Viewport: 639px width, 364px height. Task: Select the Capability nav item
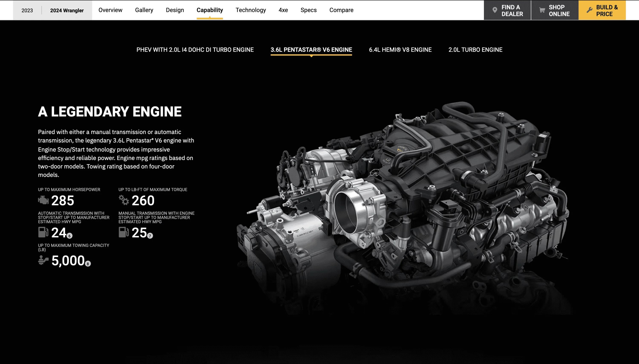210,10
